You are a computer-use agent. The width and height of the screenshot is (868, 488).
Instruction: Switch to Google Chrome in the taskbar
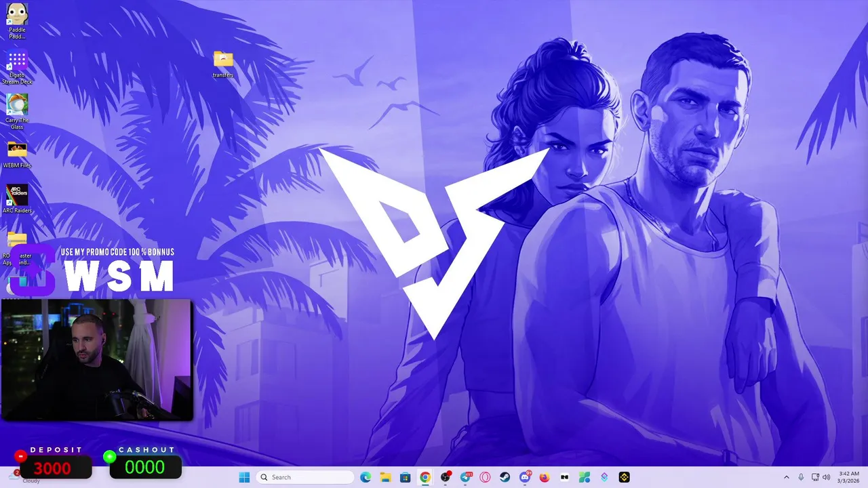tap(425, 477)
